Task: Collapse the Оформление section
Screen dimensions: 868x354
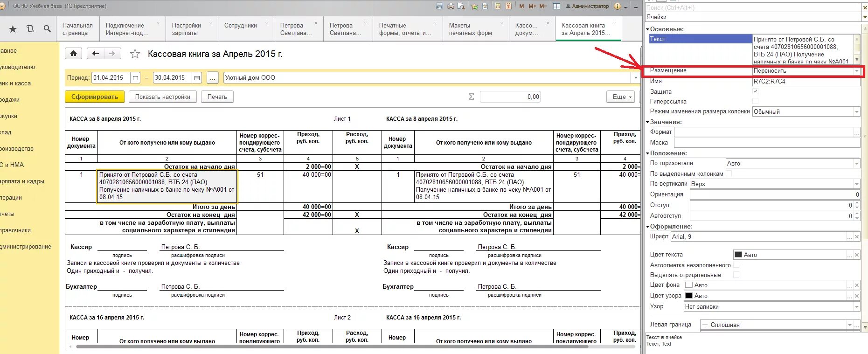Action: 648,227
